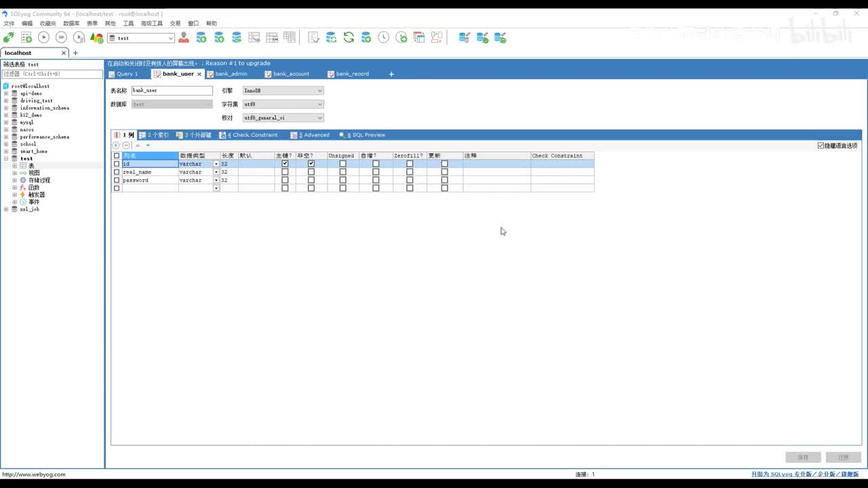868x488 pixels.
Task: Click the delete row minus icon
Action: (126, 145)
